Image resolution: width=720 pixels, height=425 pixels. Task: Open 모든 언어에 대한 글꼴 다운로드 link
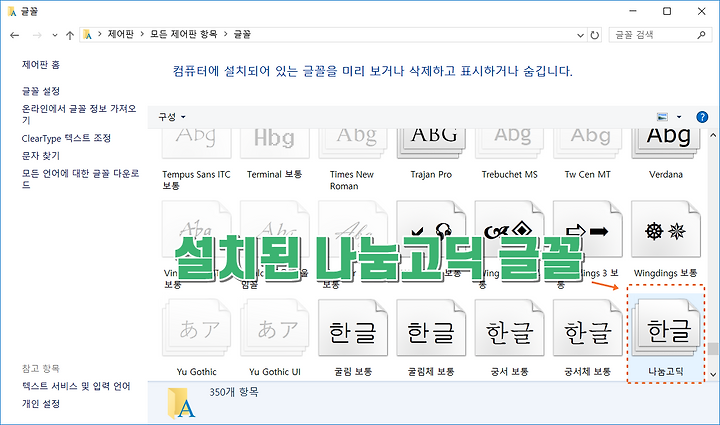coord(80,179)
